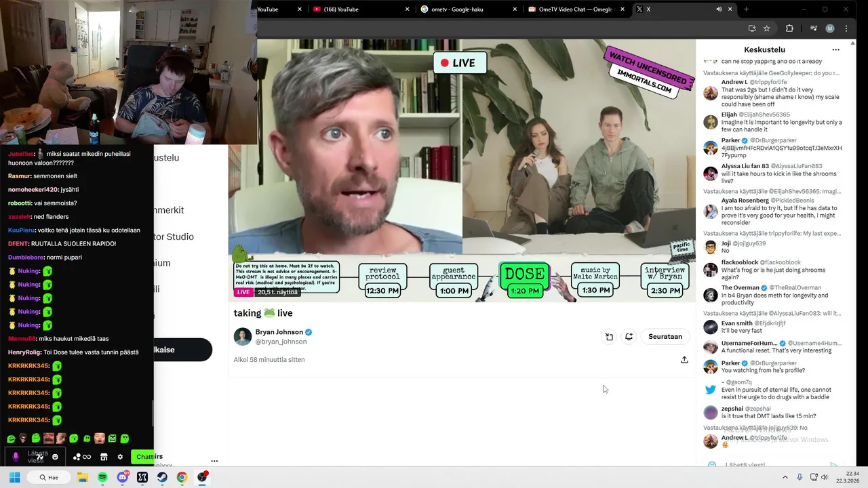
Task: Open File Explorer from the taskbar
Action: 83,477
